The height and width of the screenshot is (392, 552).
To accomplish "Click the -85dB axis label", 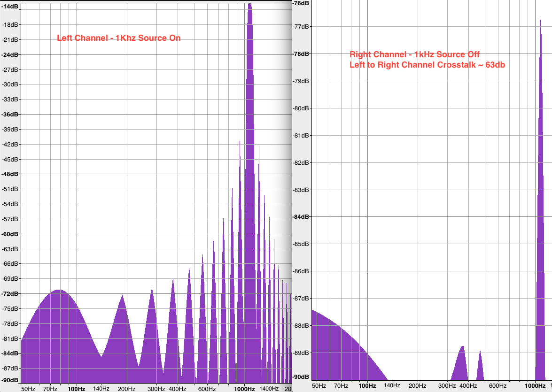I will pos(301,244).
